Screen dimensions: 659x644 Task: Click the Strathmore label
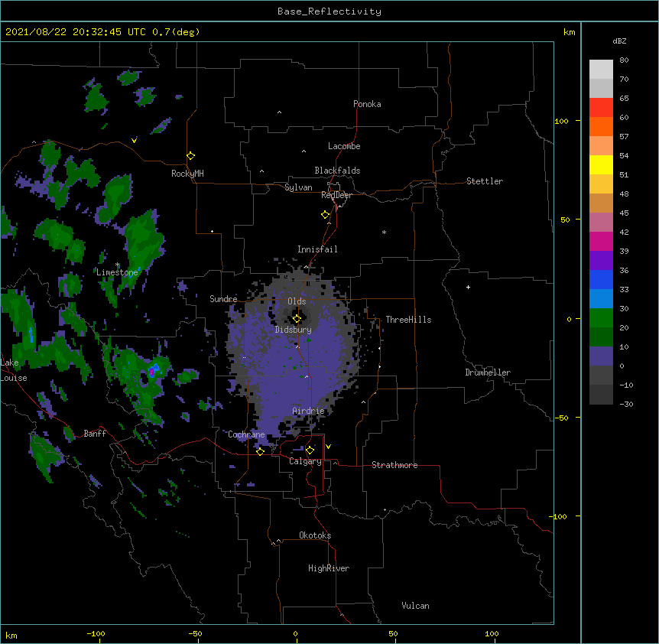pyautogui.click(x=394, y=465)
